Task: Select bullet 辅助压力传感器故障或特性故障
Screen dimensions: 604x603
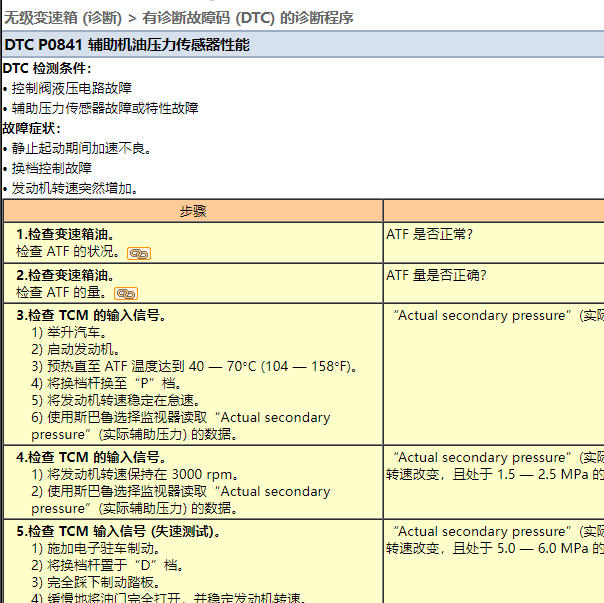Action: pos(105,108)
